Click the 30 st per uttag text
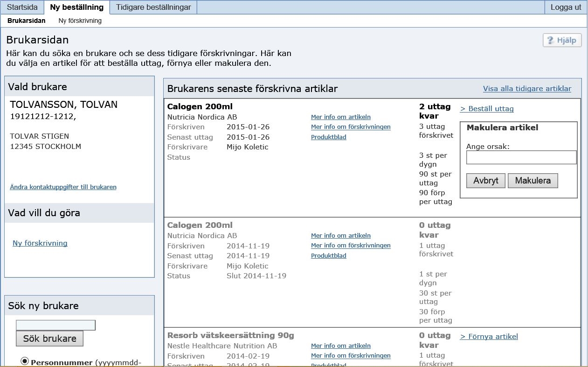This screenshot has width=588, height=367. [435, 297]
